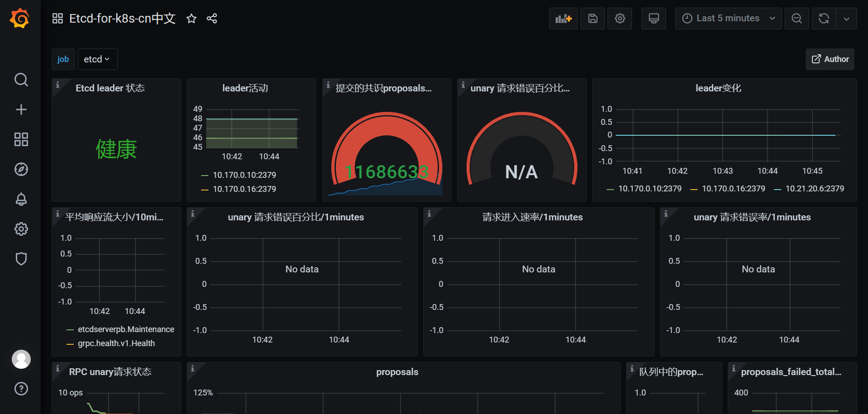Toggle the grpc.health.v1.Health legend series
Screen dimensions: 868x414
116,343
